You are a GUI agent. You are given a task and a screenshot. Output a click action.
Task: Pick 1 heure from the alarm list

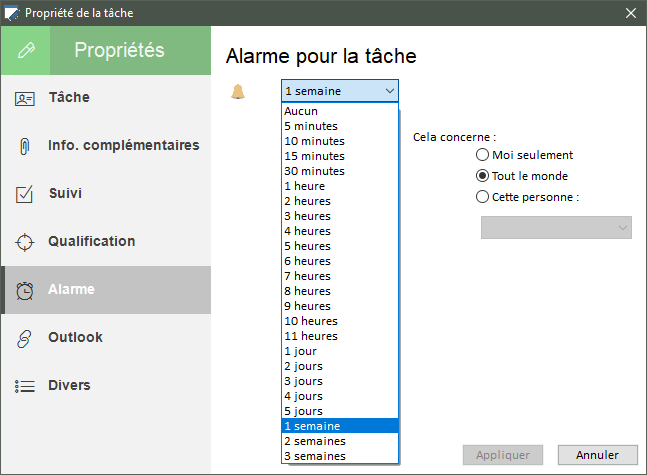[x=340, y=186]
